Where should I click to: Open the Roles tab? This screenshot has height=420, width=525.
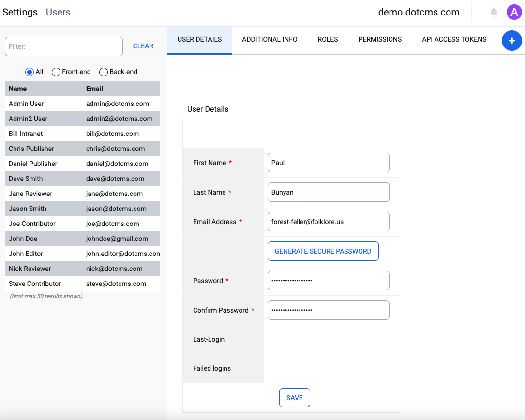[328, 40]
